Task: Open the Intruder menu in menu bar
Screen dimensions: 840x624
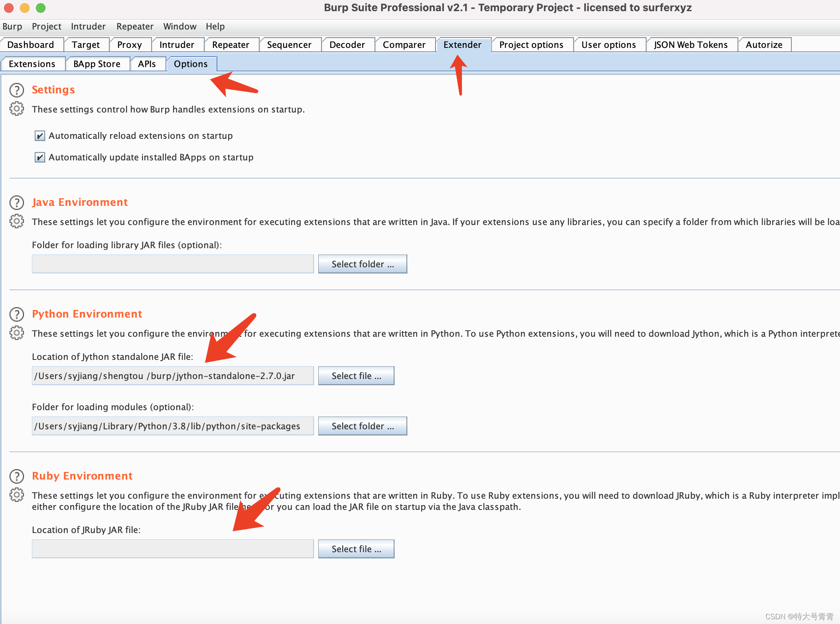Action: (x=88, y=26)
